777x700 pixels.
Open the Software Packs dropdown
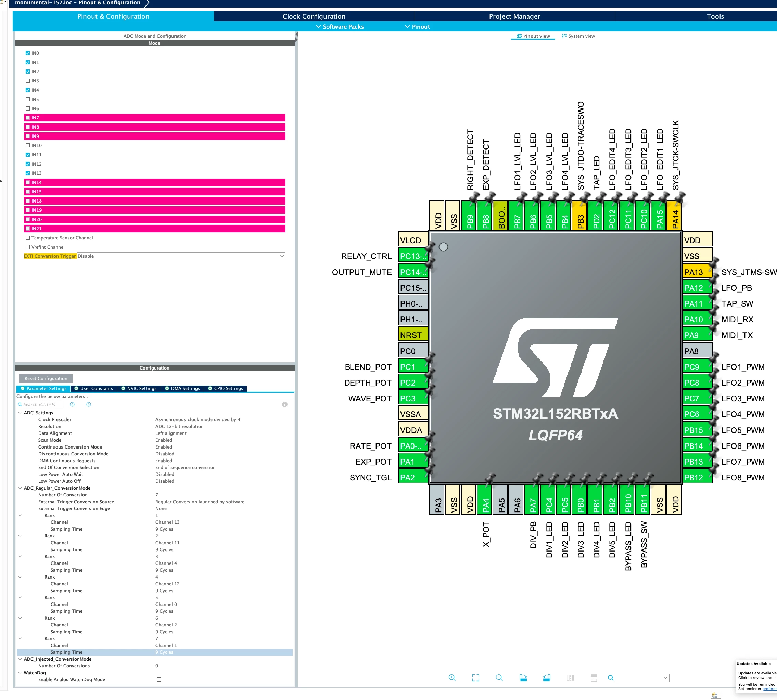[x=340, y=27]
